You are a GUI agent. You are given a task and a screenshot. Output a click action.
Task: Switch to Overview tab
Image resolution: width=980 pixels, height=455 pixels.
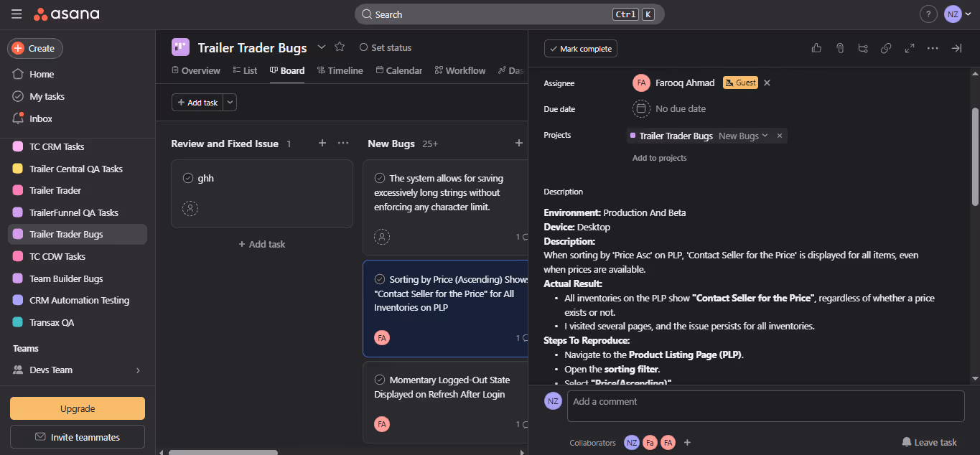pos(196,70)
